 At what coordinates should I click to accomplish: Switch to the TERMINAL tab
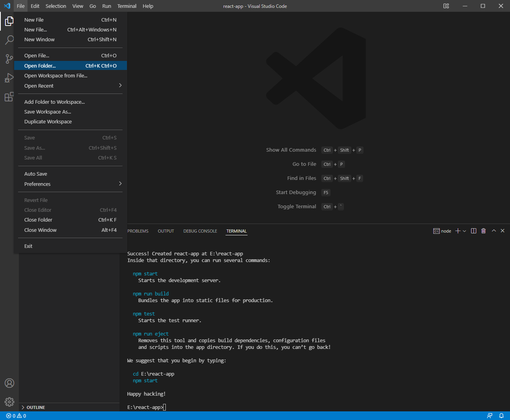click(x=237, y=231)
